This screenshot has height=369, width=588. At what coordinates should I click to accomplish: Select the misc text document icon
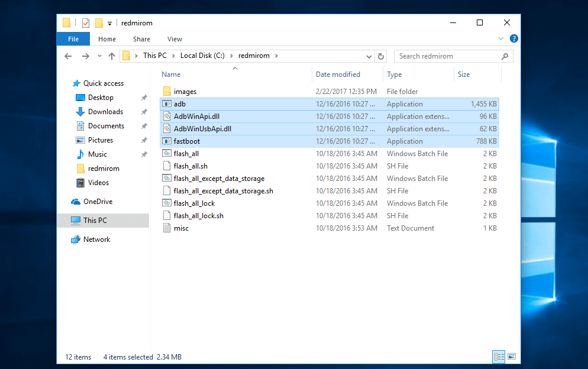167,228
